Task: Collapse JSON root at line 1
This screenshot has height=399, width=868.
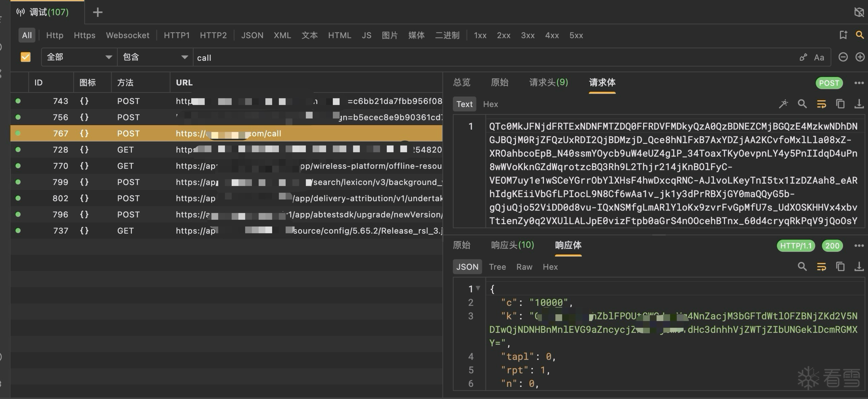Action: point(478,288)
